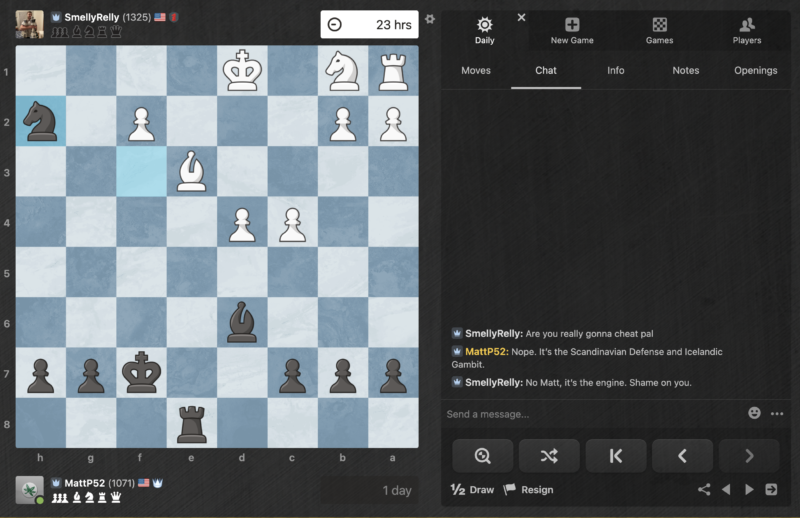Open analysis with the magnifier button
Viewport: 800px width, 518px height.
tap(482, 456)
